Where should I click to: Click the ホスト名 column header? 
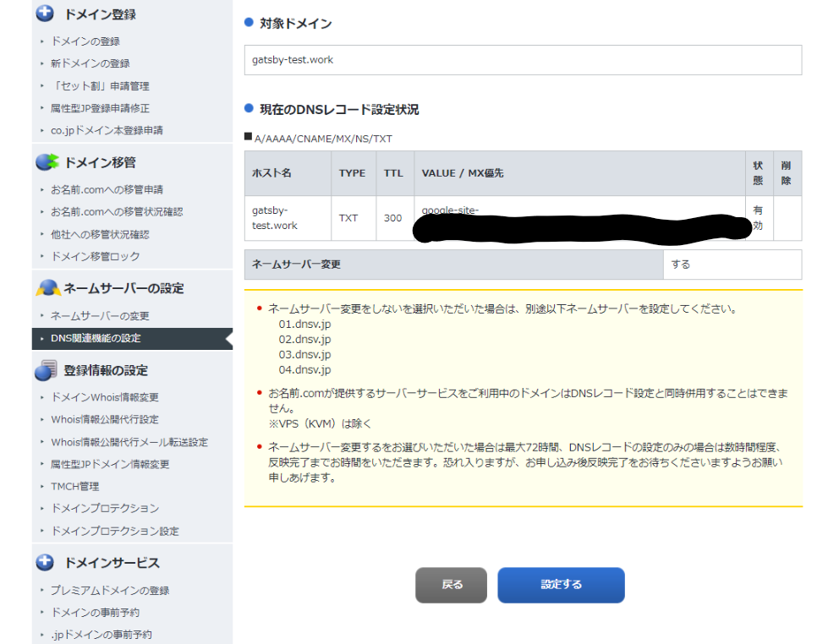click(x=288, y=173)
